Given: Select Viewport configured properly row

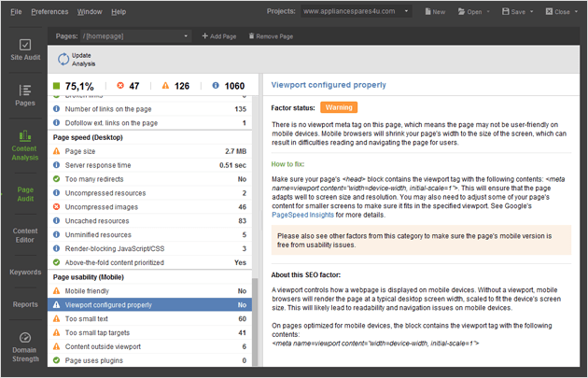Looking at the screenshot, I should coord(149,305).
